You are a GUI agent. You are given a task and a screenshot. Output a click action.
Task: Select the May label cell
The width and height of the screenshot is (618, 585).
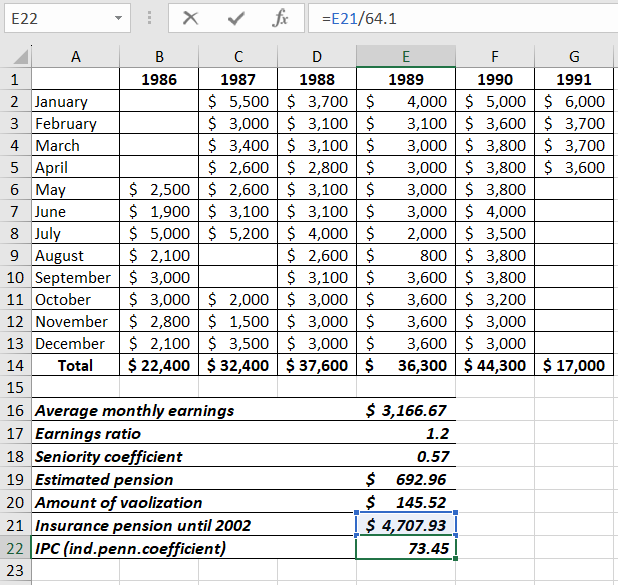click(76, 190)
